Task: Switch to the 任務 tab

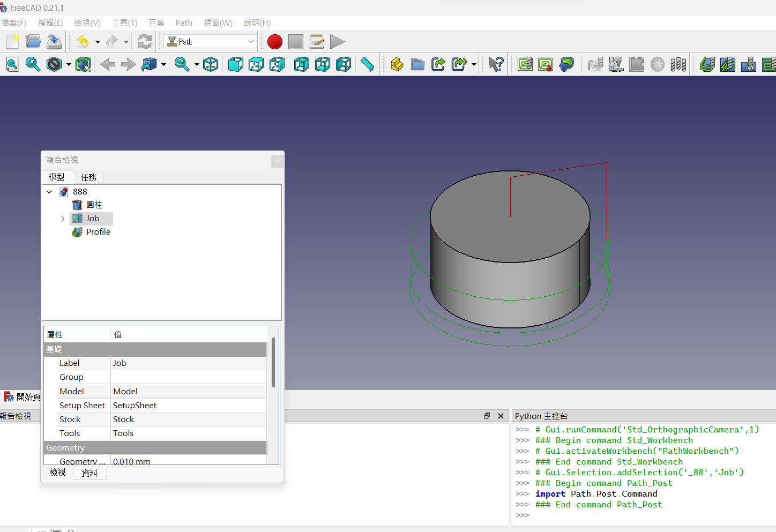Action: [89, 177]
